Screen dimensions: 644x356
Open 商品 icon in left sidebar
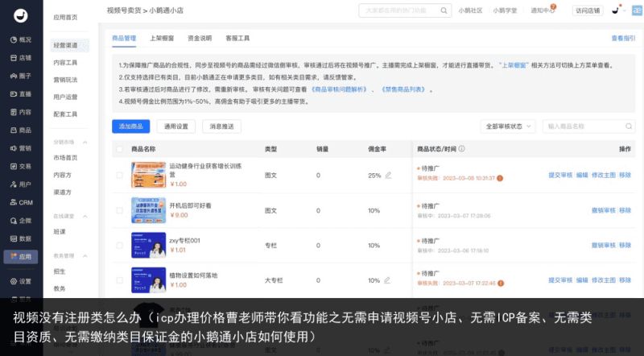click(x=14, y=130)
